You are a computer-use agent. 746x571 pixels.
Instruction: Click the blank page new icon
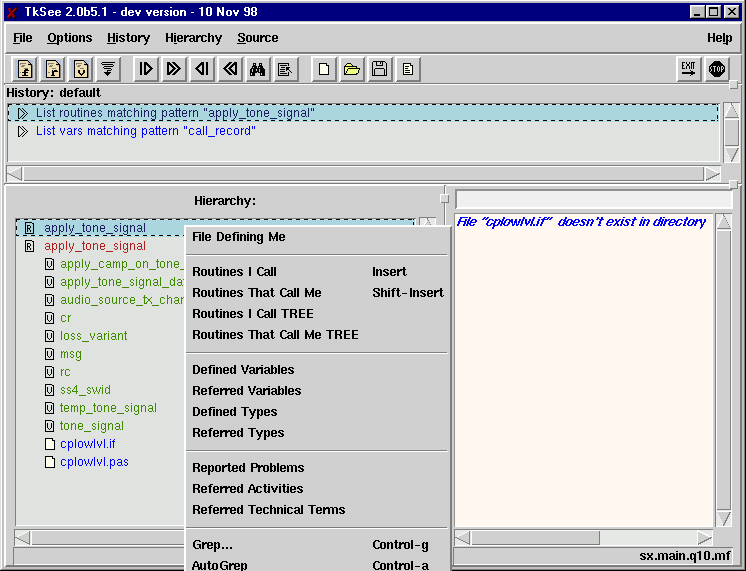point(324,69)
